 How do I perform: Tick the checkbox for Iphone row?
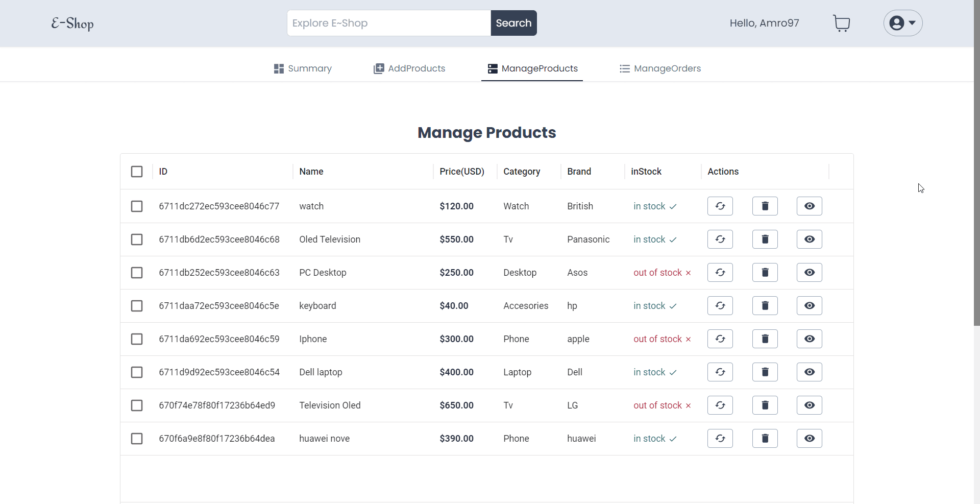137,339
